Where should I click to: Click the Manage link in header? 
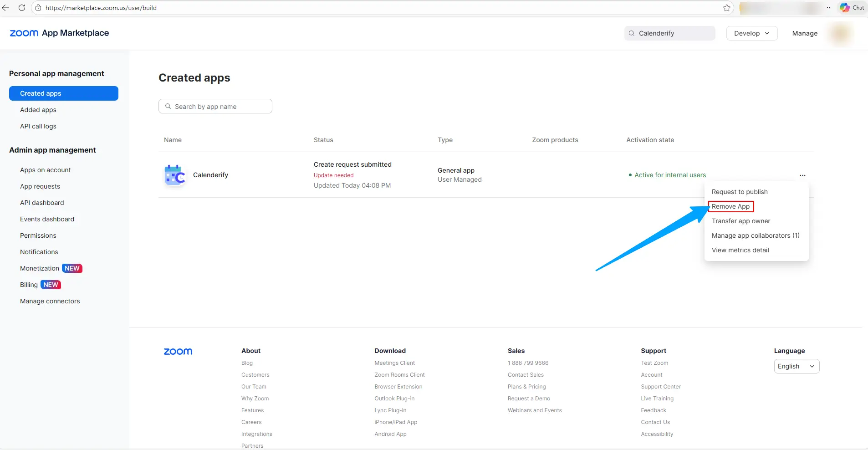[805, 33]
